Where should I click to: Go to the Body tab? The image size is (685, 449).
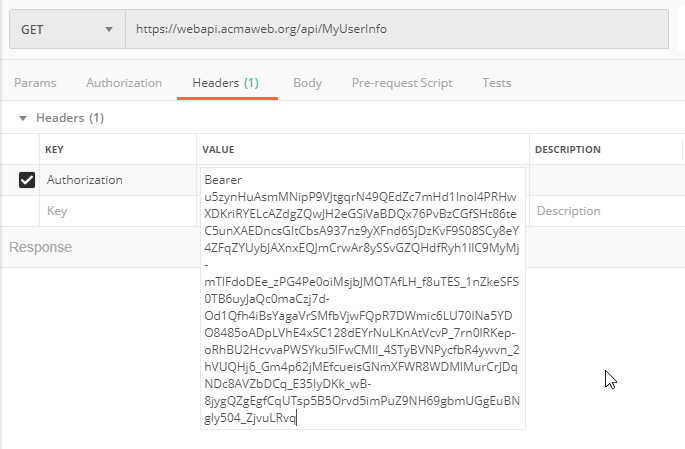click(307, 83)
